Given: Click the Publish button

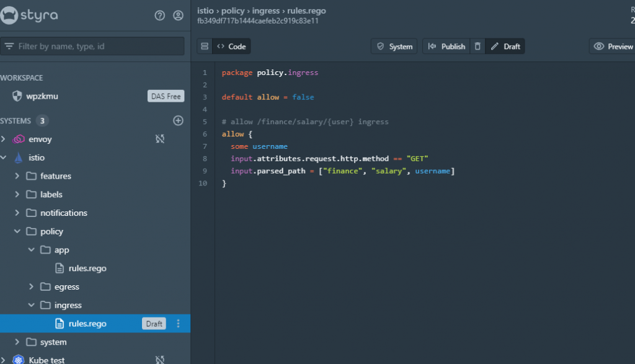Looking at the screenshot, I should (x=446, y=46).
